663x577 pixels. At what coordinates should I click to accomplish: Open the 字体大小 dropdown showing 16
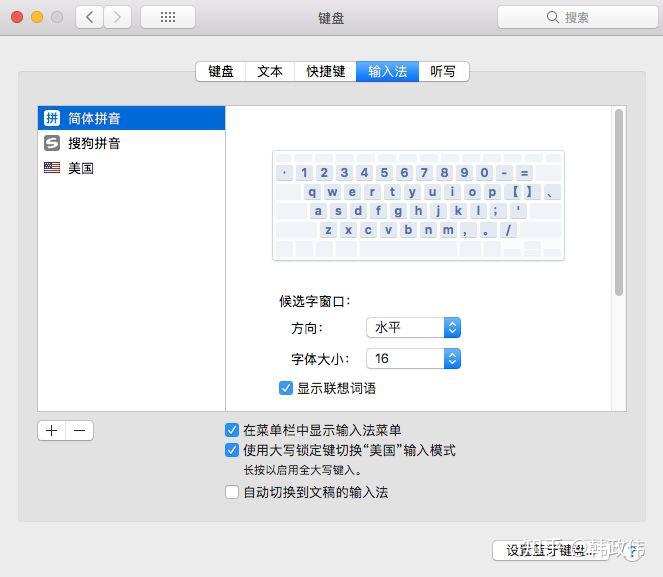tap(414, 358)
